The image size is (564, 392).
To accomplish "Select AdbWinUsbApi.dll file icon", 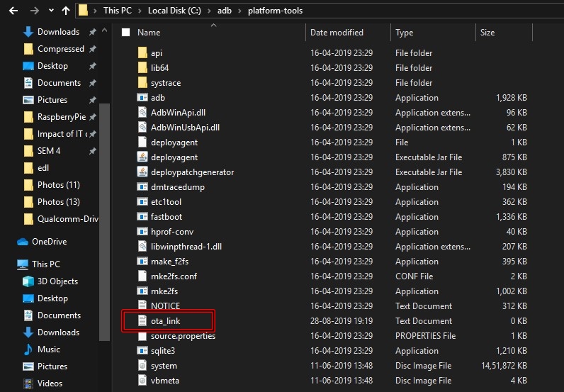I will click(143, 127).
